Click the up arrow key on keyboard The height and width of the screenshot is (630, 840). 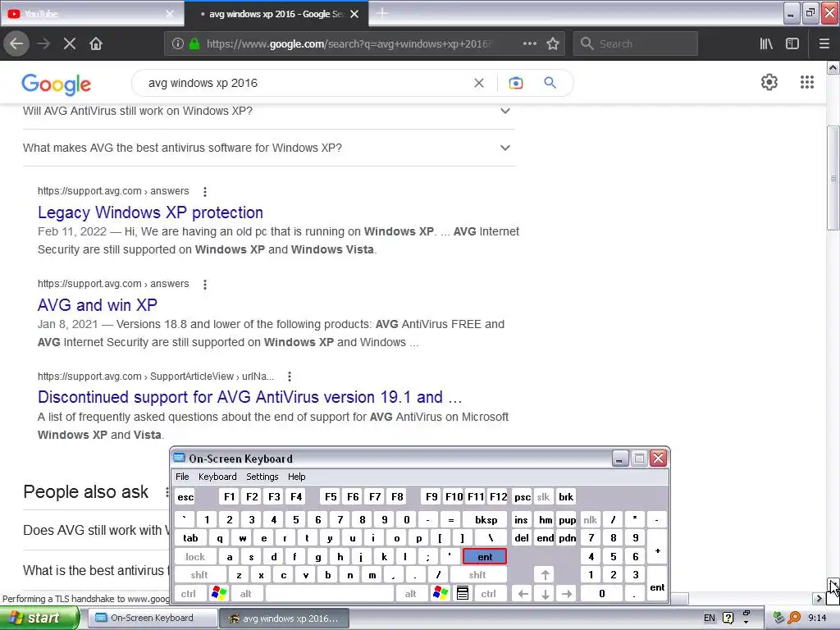(x=545, y=575)
